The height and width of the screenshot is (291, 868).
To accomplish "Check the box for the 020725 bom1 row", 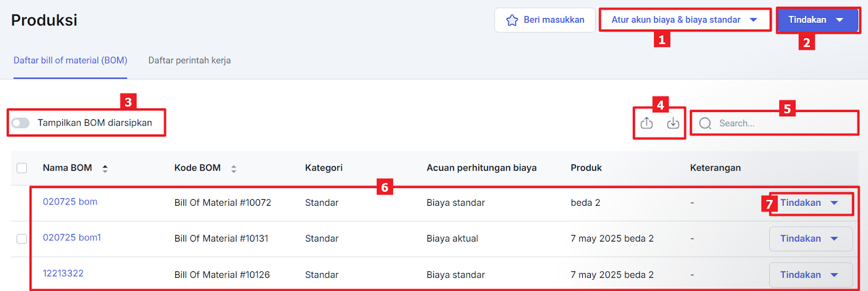I will point(22,239).
